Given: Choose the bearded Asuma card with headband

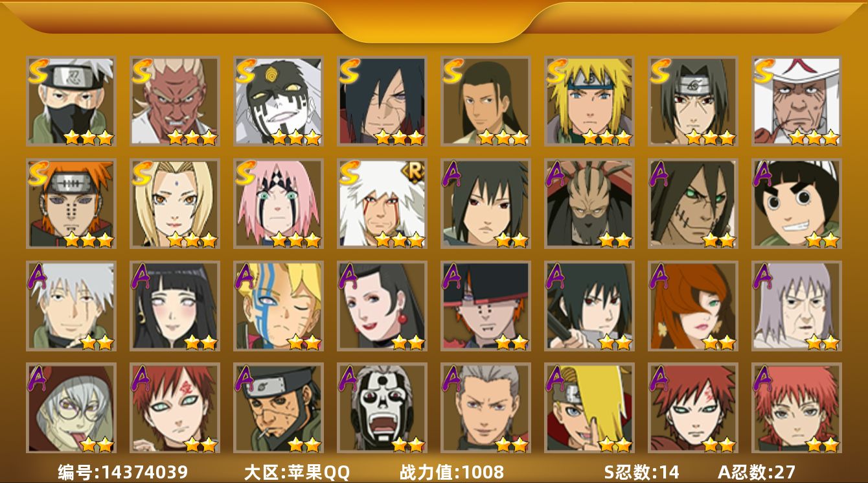Looking at the screenshot, I should click(x=278, y=408).
